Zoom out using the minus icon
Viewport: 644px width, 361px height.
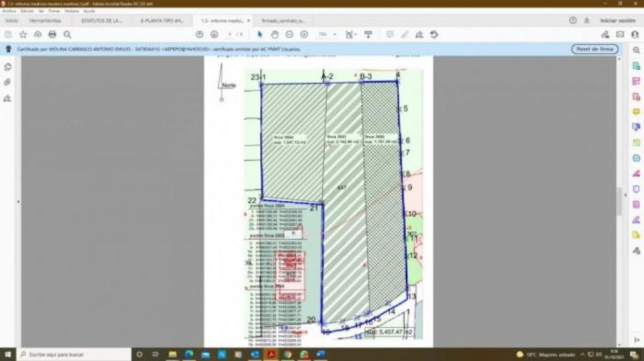[290, 34]
